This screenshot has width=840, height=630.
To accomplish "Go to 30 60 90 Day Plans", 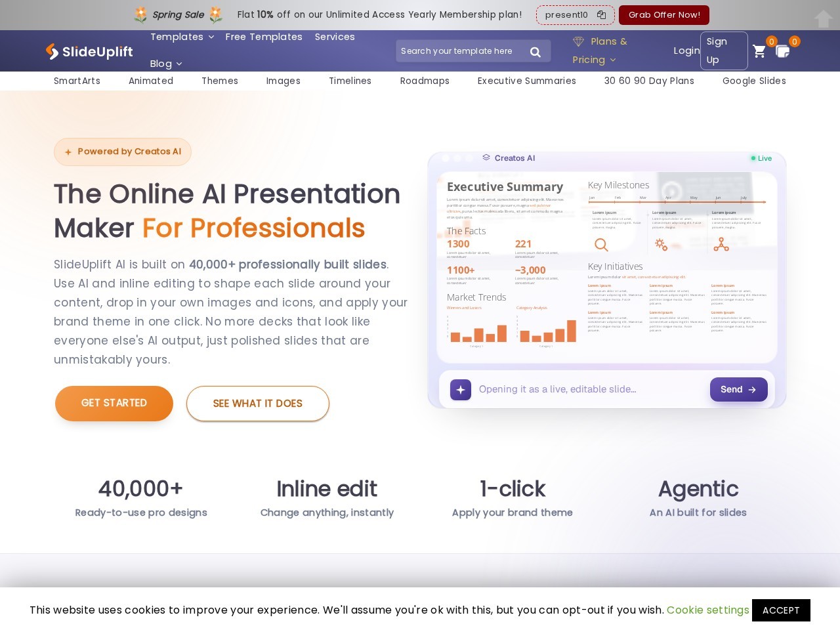I will pos(649,81).
